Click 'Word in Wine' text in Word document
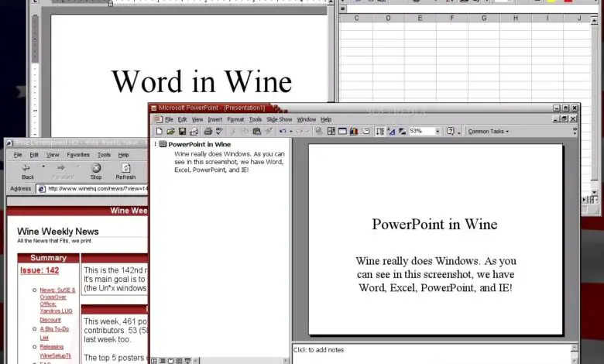This screenshot has width=604, height=364. tap(202, 81)
